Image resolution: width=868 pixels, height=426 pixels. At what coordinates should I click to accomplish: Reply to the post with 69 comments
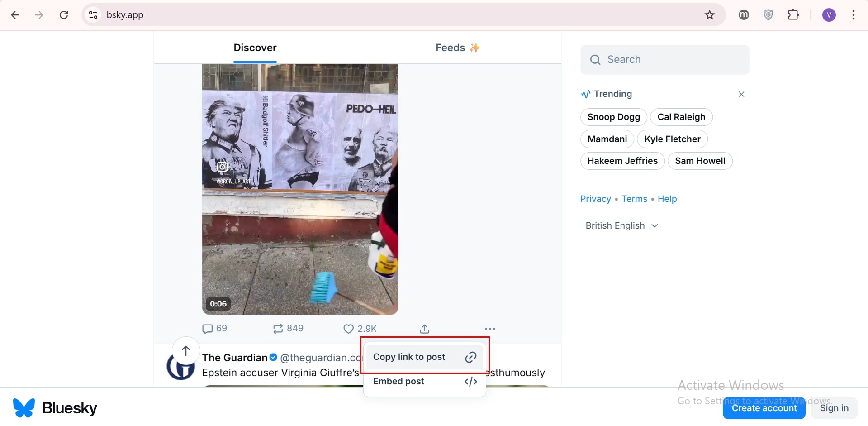pos(208,329)
